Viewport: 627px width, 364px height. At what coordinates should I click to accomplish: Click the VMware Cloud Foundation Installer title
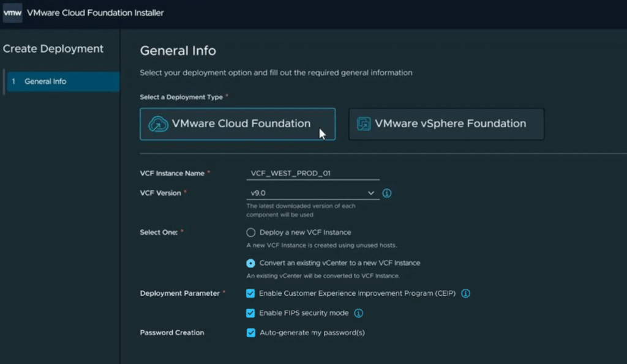[96, 13]
